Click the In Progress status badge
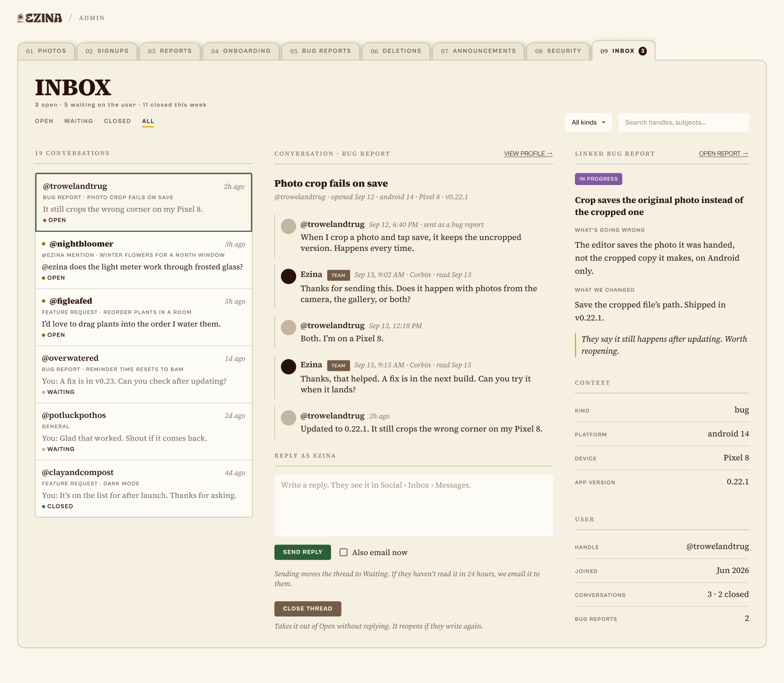Viewport: 784px width, 683px height. tap(598, 179)
